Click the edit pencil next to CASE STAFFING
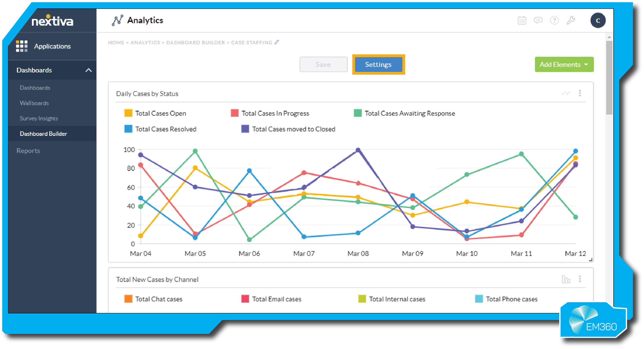Viewport: 644px width, 349px height. [x=276, y=42]
